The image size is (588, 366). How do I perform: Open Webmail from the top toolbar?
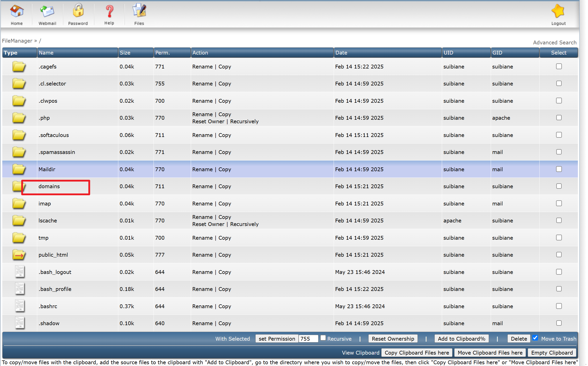pyautogui.click(x=47, y=11)
